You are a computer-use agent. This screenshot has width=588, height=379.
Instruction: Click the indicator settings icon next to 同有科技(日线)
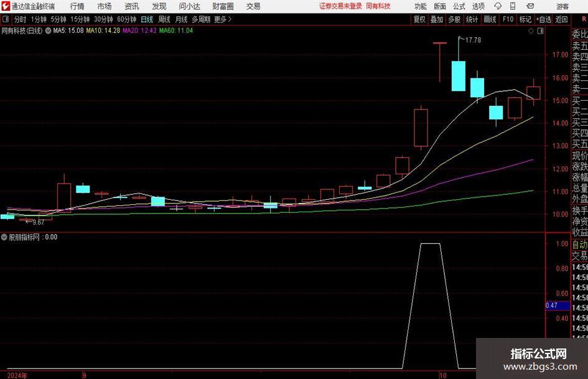[x=48, y=30]
